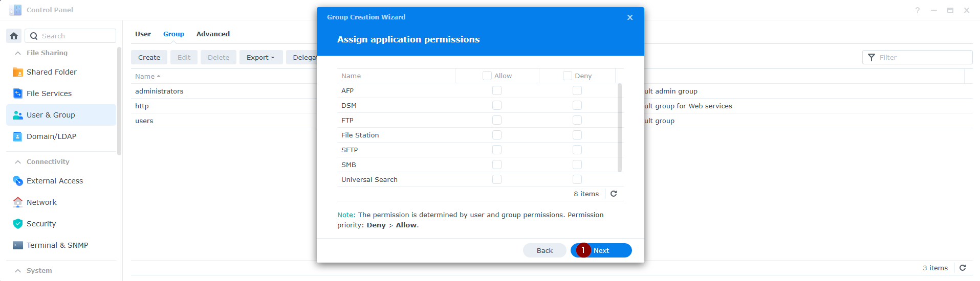Switch to the User tab

click(x=143, y=34)
